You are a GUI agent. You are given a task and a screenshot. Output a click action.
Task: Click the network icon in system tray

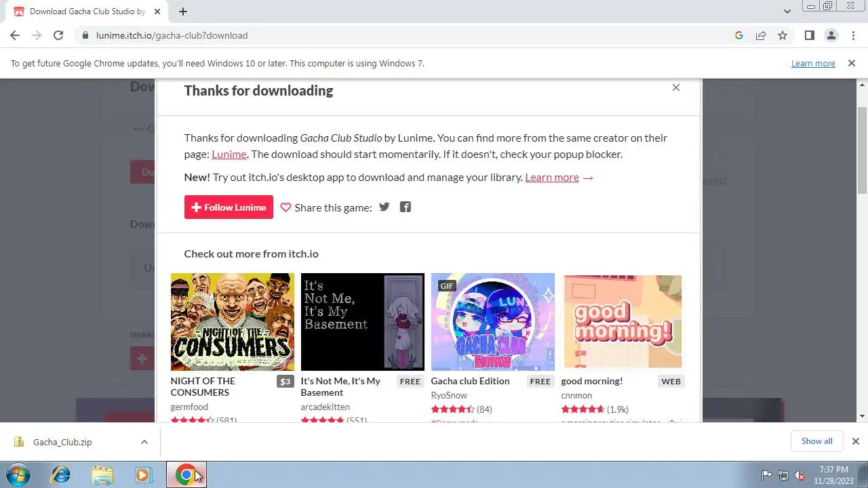783,475
